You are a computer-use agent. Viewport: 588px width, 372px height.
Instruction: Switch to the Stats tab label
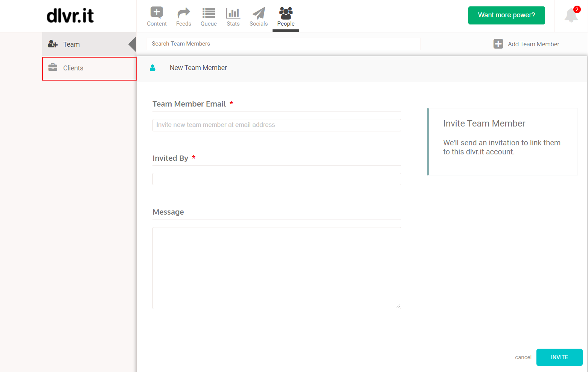233,24
